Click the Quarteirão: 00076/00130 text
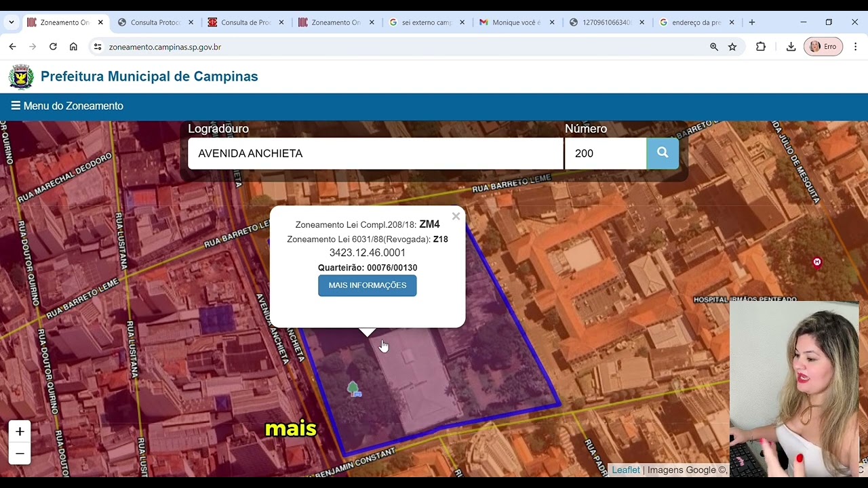The image size is (868, 488). [368, 268]
